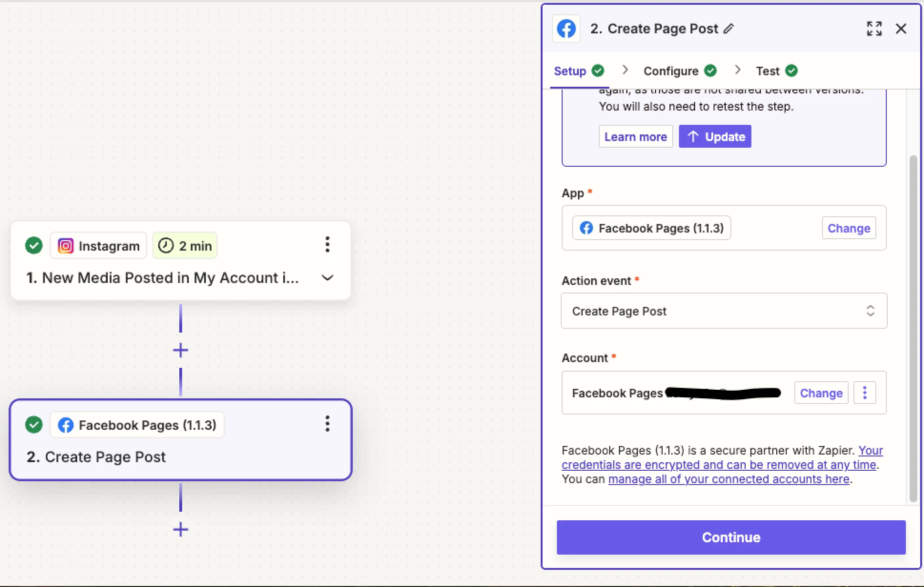Click the 2 min polling interval badge

pos(185,246)
